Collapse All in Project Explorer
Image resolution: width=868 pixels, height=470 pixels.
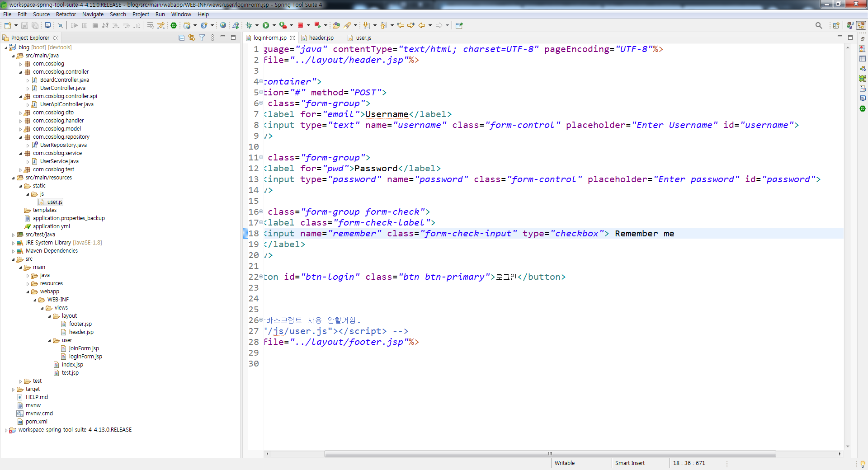[181, 38]
